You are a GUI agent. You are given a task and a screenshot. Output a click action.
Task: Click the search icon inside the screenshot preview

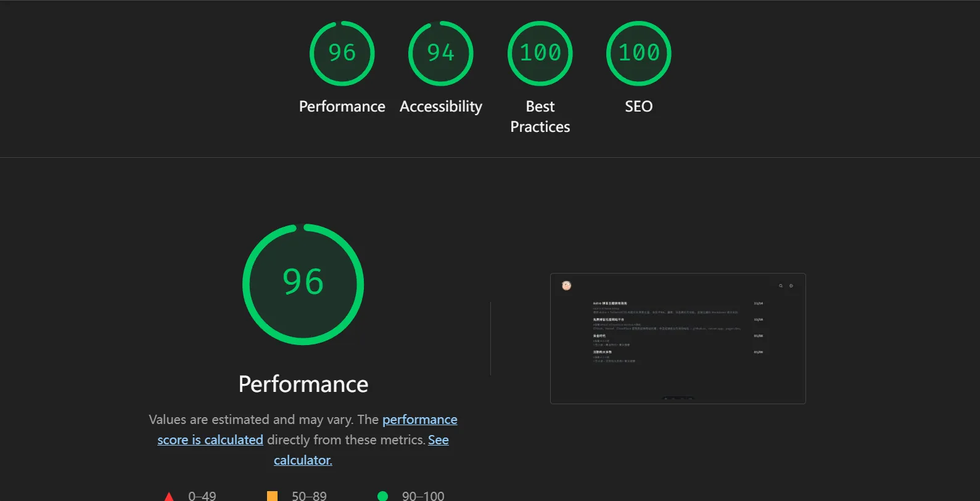781,286
